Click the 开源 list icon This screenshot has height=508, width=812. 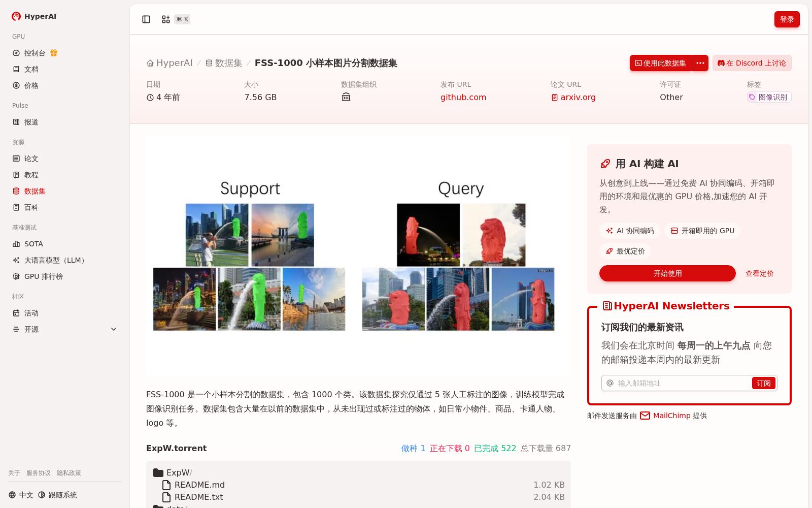pyautogui.click(x=16, y=329)
